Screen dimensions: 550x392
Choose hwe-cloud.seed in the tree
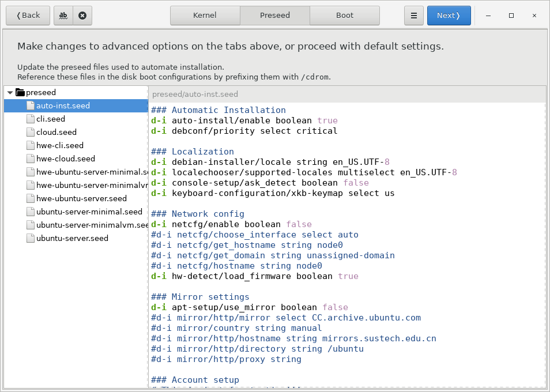click(76, 159)
